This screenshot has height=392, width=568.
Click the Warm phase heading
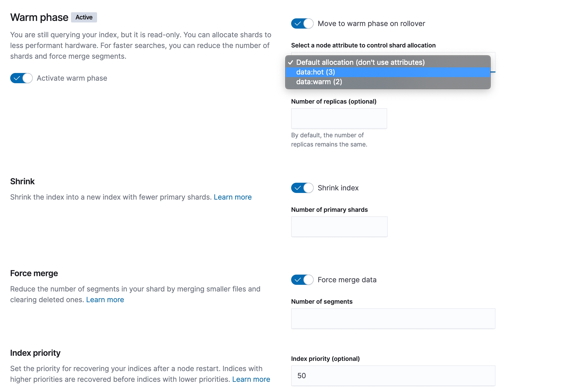(39, 17)
